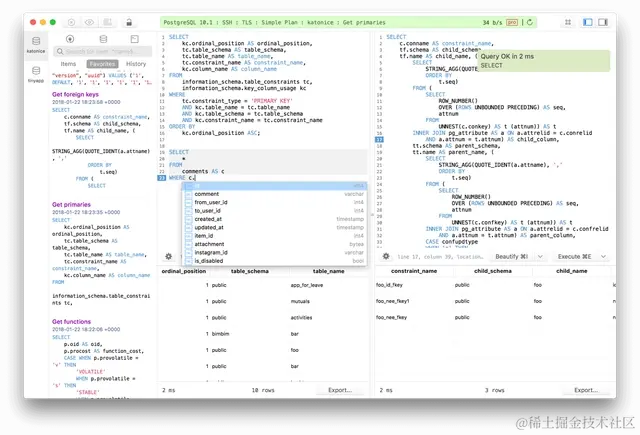Toggle the left sidebar panel
The height and width of the screenshot is (435, 640).
coord(588,22)
